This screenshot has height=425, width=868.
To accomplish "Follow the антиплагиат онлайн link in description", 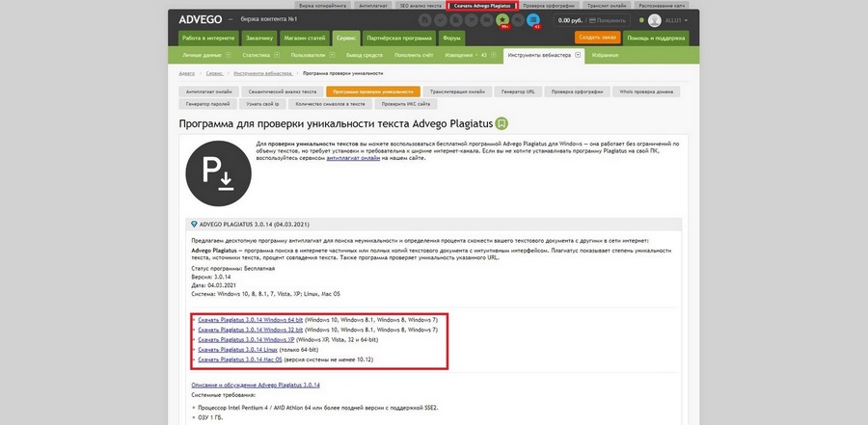I will click(x=353, y=158).
